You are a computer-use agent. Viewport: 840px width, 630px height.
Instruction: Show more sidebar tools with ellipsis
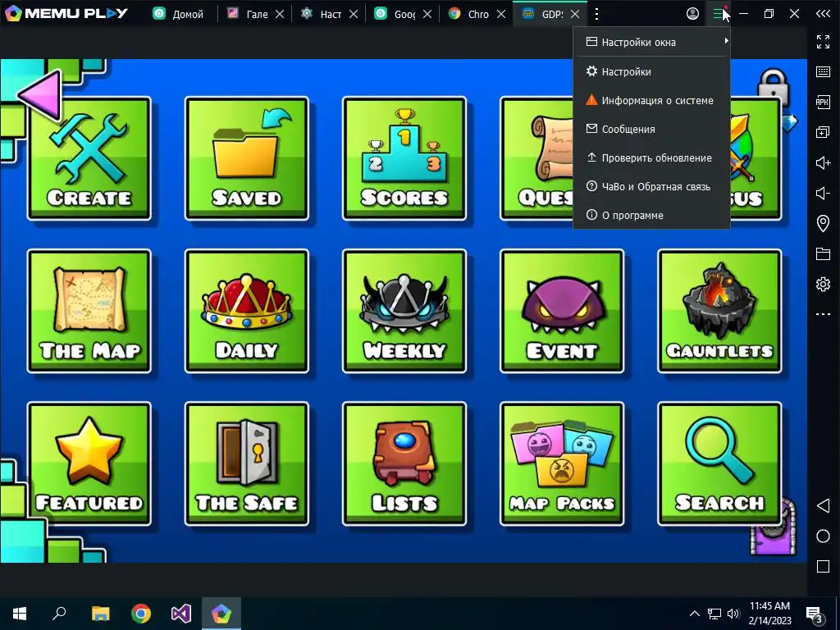[823, 314]
